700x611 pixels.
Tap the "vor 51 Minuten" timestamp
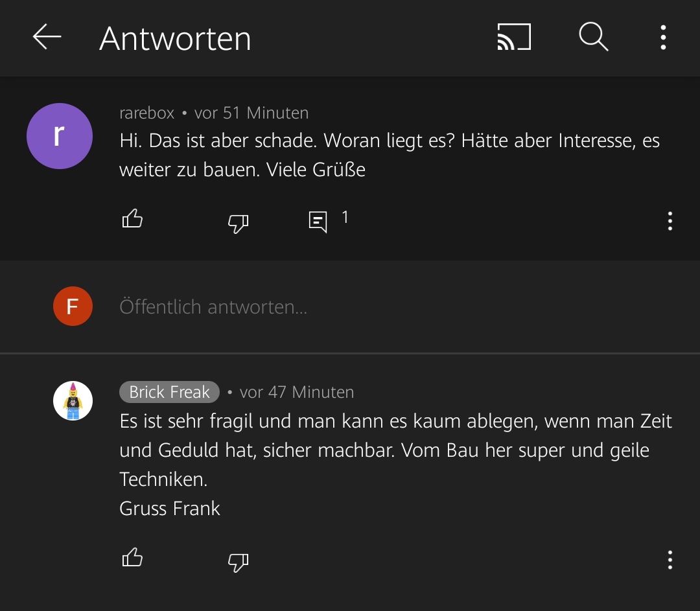tap(251, 113)
